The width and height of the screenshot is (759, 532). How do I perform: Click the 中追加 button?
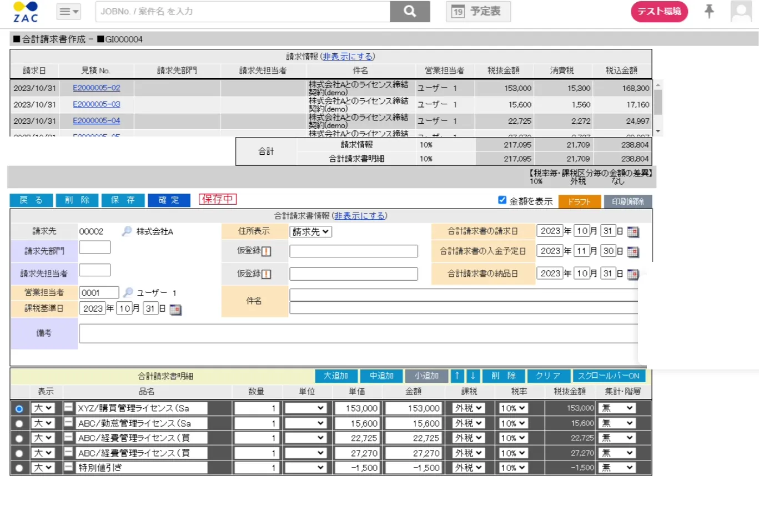point(381,376)
